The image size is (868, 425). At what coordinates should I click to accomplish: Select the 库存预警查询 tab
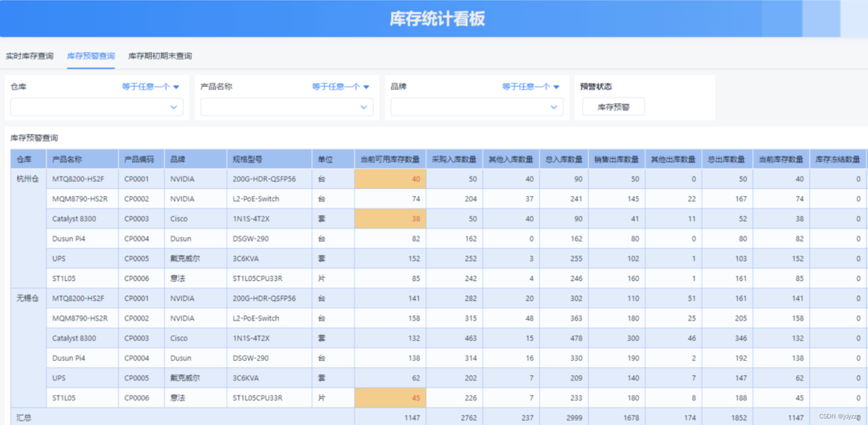pos(91,56)
